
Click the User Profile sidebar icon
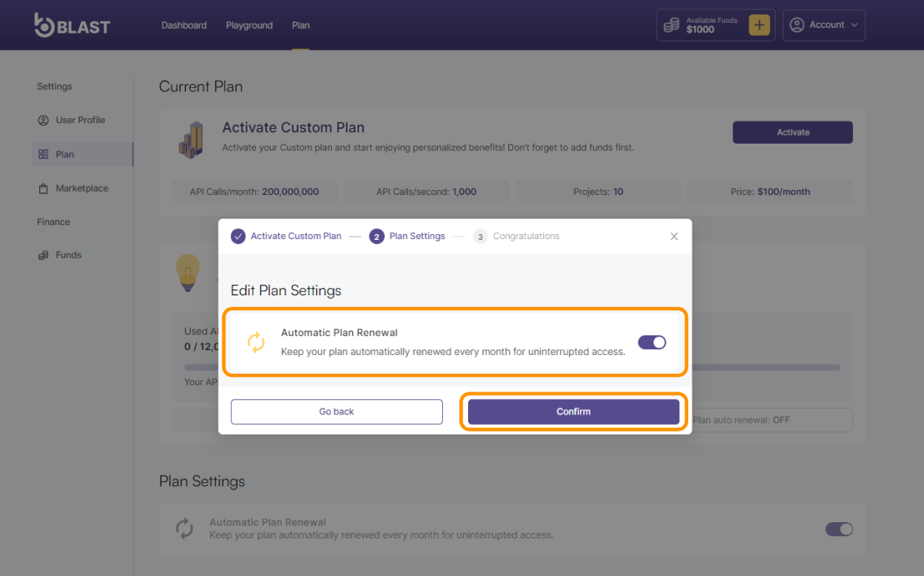[x=43, y=120]
